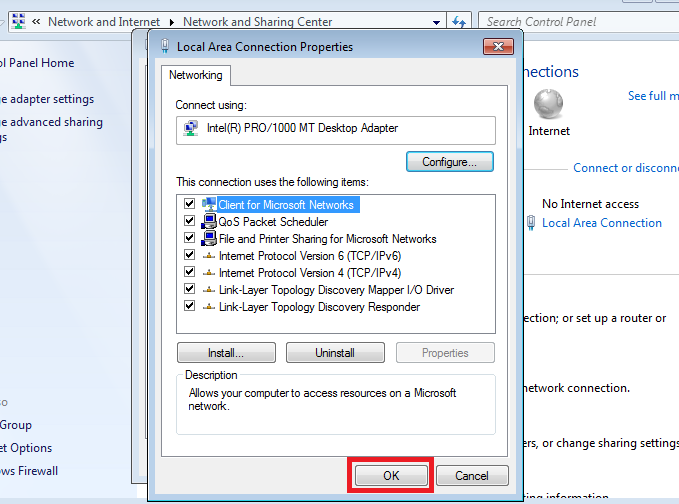The height and width of the screenshot is (504, 679).
Task: Expand the Network and Internet breadcrumb arrow
Action: coord(172,22)
